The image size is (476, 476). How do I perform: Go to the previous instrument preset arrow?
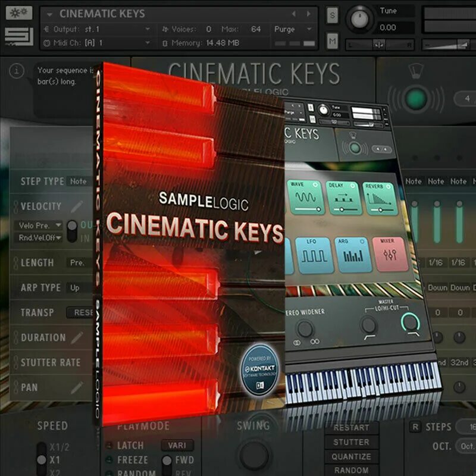(293, 14)
